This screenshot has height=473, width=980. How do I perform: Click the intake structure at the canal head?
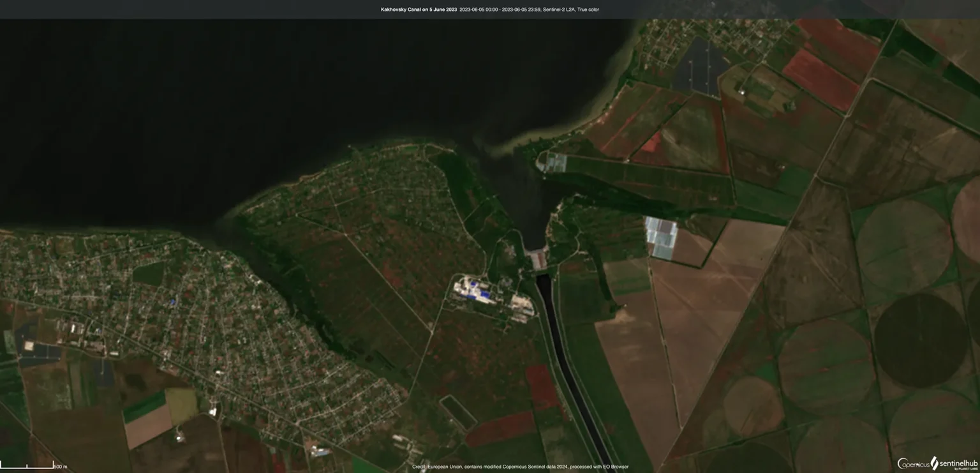coord(538,259)
